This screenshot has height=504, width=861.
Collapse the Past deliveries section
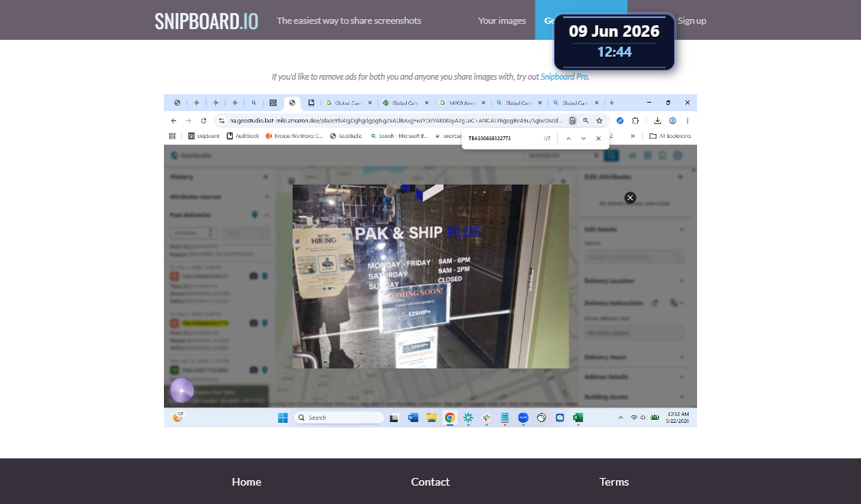point(267,214)
